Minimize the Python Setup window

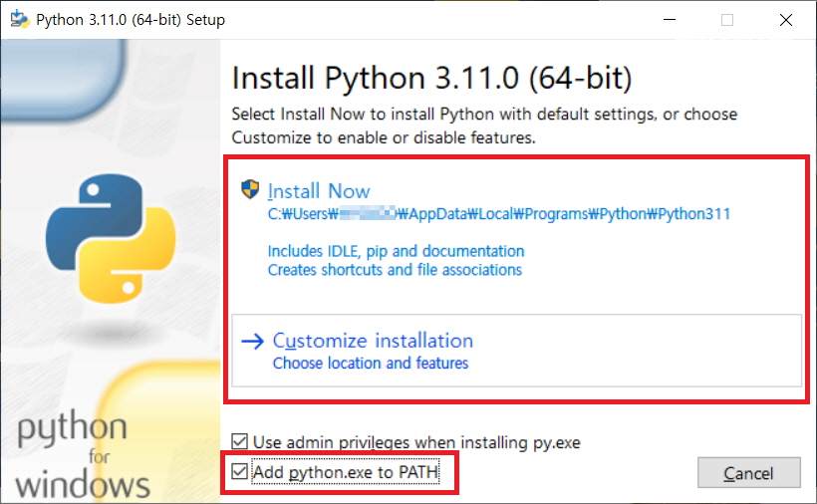tap(670, 20)
